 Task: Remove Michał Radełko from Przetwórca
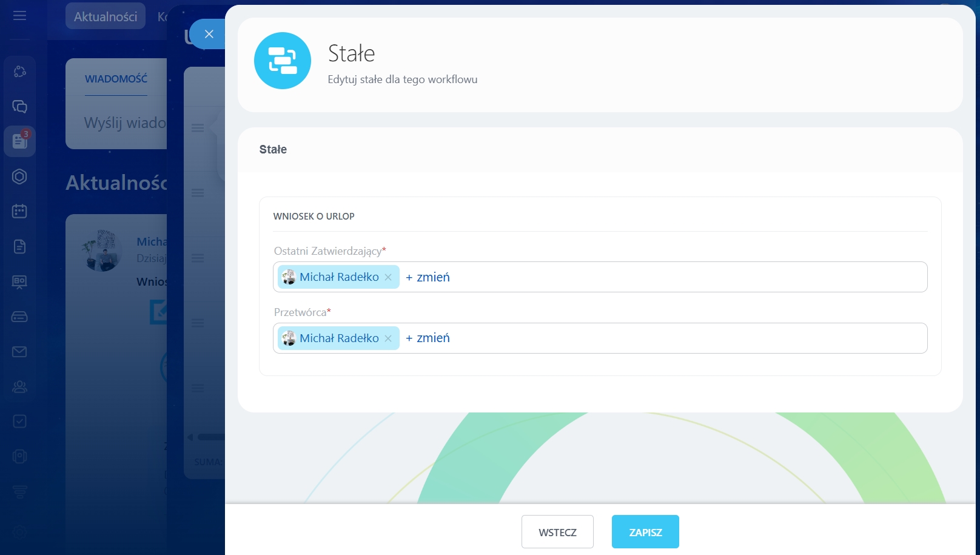[x=388, y=338]
